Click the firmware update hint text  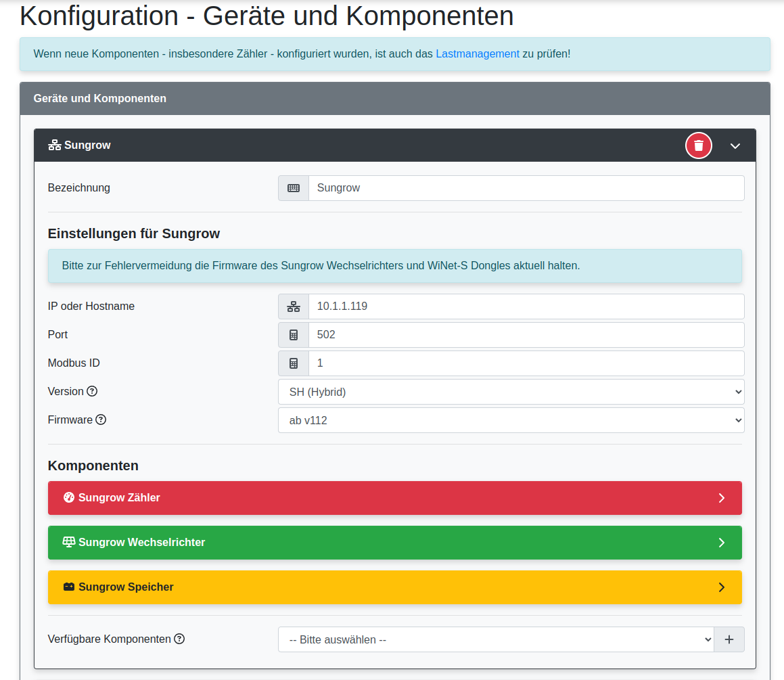click(321, 266)
